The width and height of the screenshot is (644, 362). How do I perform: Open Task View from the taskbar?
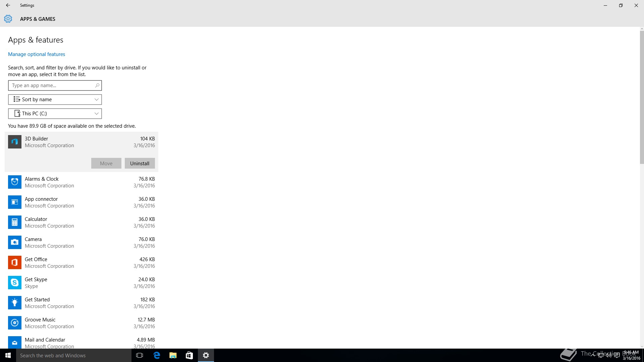140,355
